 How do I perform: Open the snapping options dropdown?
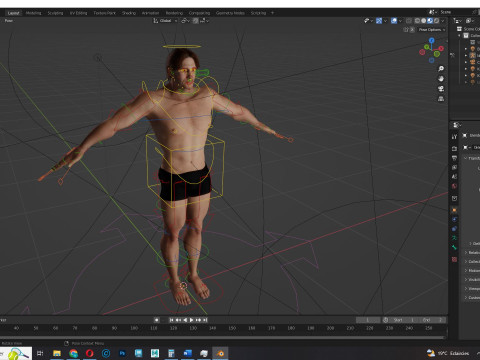pos(204,21)
